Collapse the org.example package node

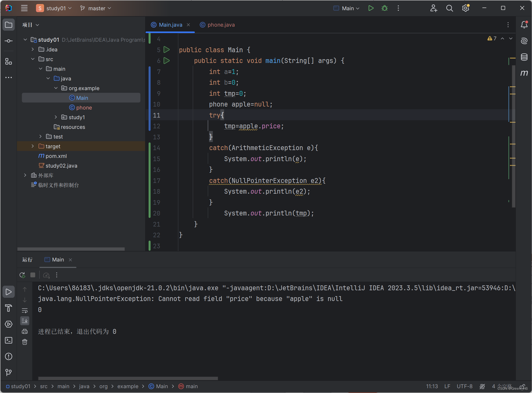56,88
